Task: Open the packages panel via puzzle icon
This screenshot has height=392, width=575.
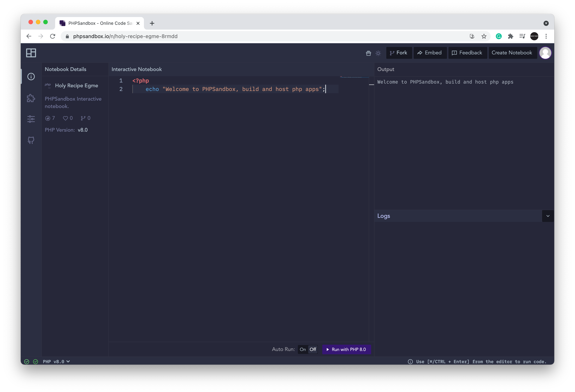Action: point(31,98)
